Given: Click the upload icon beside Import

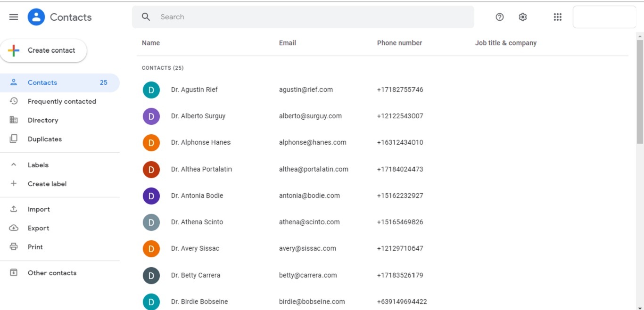Looking at the screenshot, I should [14, 209].
